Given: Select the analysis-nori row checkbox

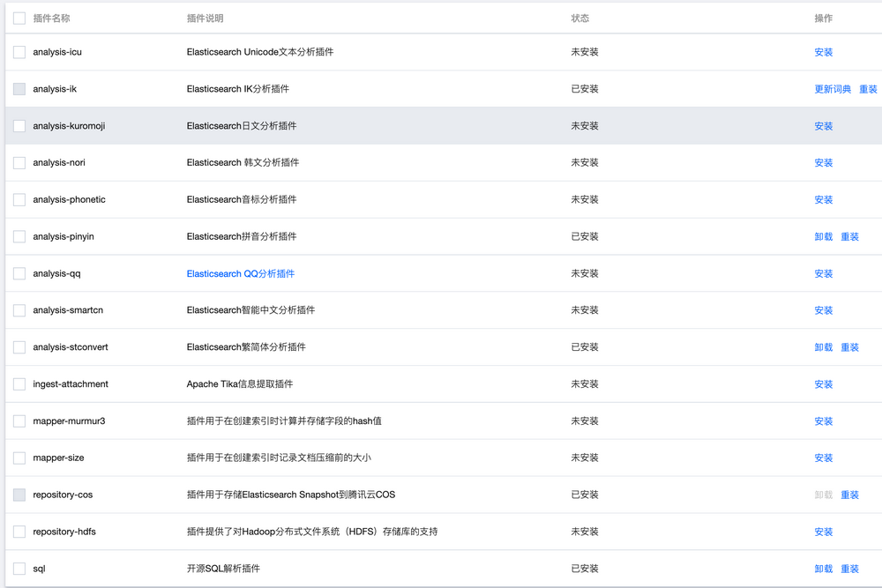Looking at the screenshot, I should point(19,163).
